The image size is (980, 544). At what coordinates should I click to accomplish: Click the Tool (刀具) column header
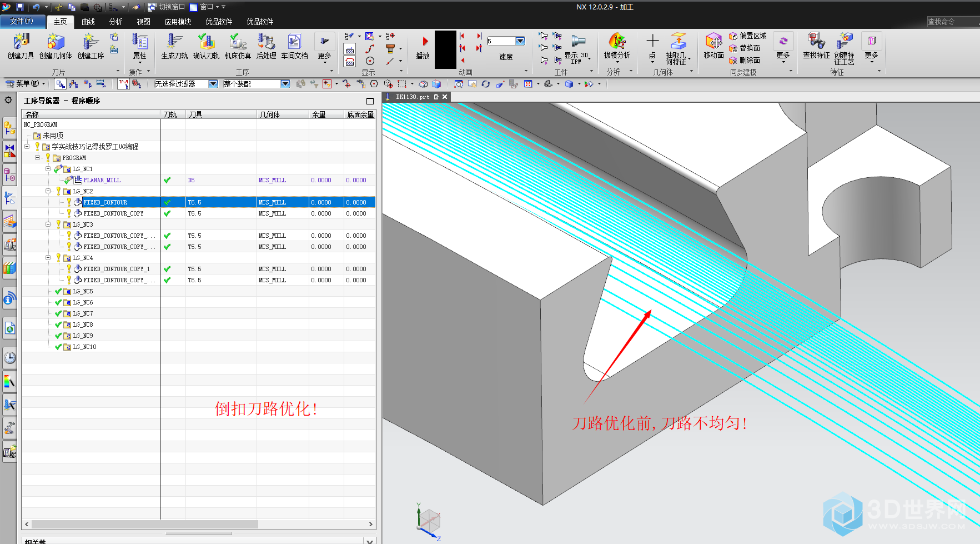pyautogui.click(x=221, y=114)
